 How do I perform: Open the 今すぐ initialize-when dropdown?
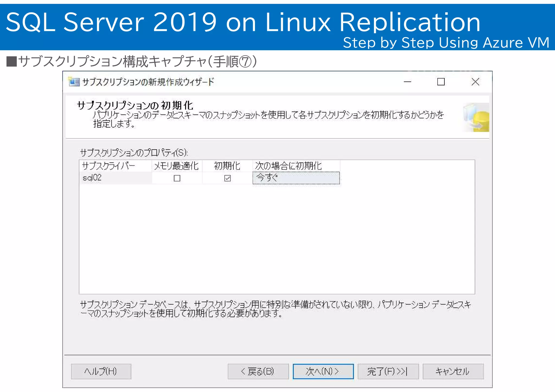[x=296, y=178]
